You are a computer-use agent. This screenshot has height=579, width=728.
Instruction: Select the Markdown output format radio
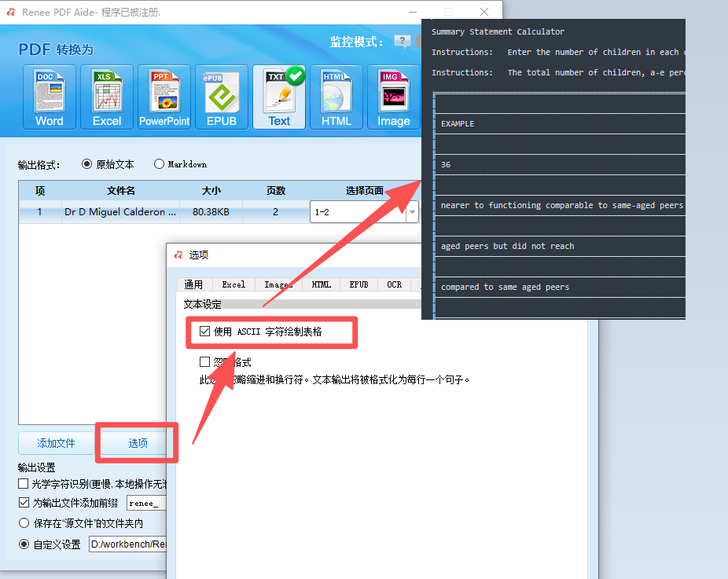coord(160,165)
